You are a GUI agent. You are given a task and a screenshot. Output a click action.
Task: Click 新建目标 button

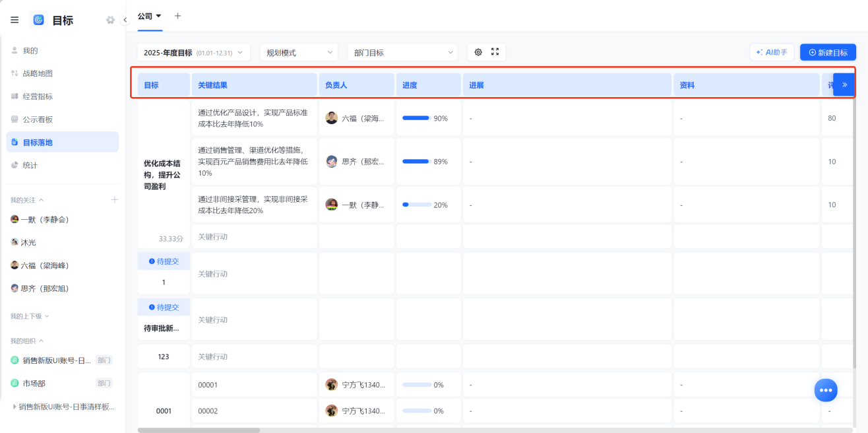click(x=828, y=52)
